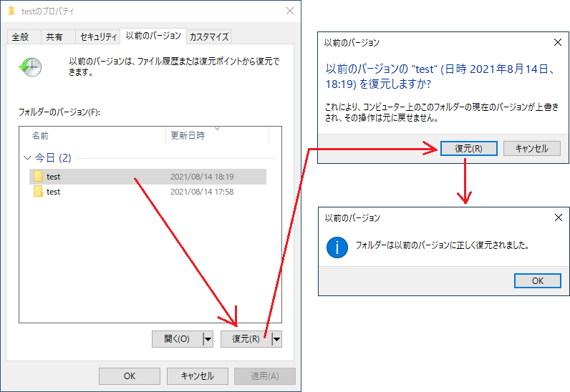
Task: Confirm the properties window with OK
Action: pyautogui.click(x=130, y=376)
